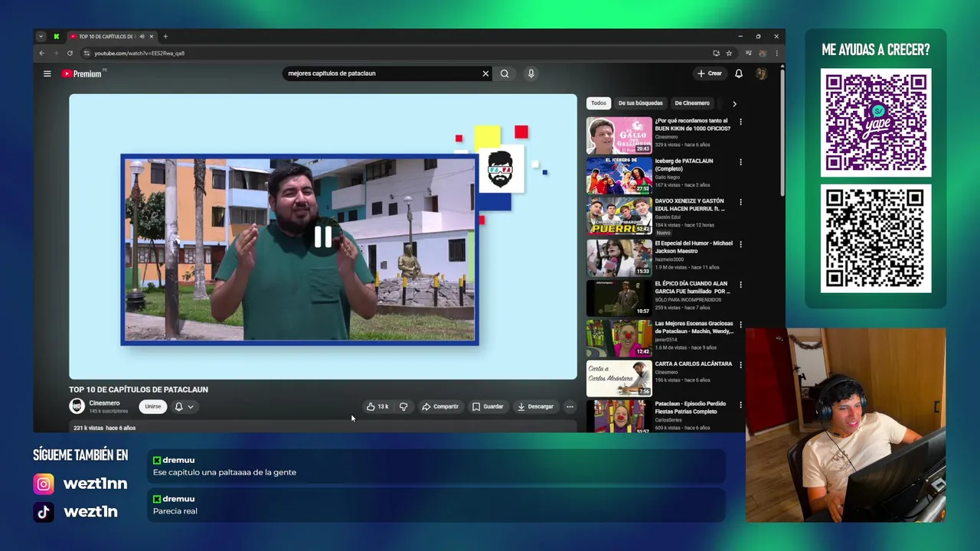Viewport: 980px width, 551px height.
Task: Click the Descargar button
Action: [535, 406]
